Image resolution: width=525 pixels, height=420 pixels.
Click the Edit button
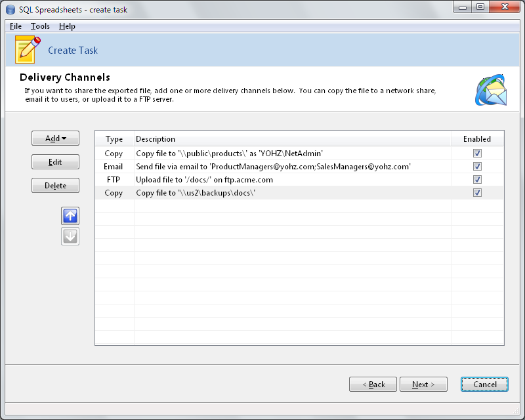(56, 162)
